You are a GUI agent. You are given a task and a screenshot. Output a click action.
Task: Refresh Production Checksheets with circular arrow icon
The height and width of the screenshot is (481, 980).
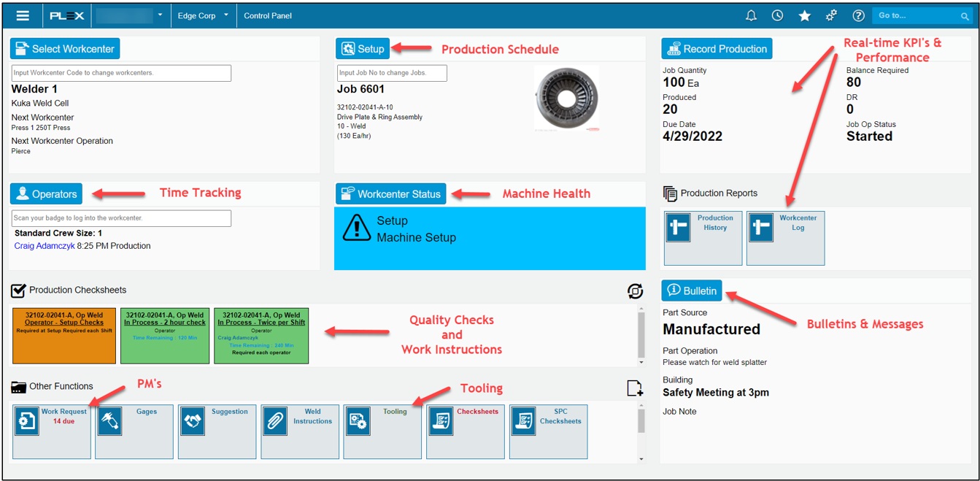coord(635,290)
